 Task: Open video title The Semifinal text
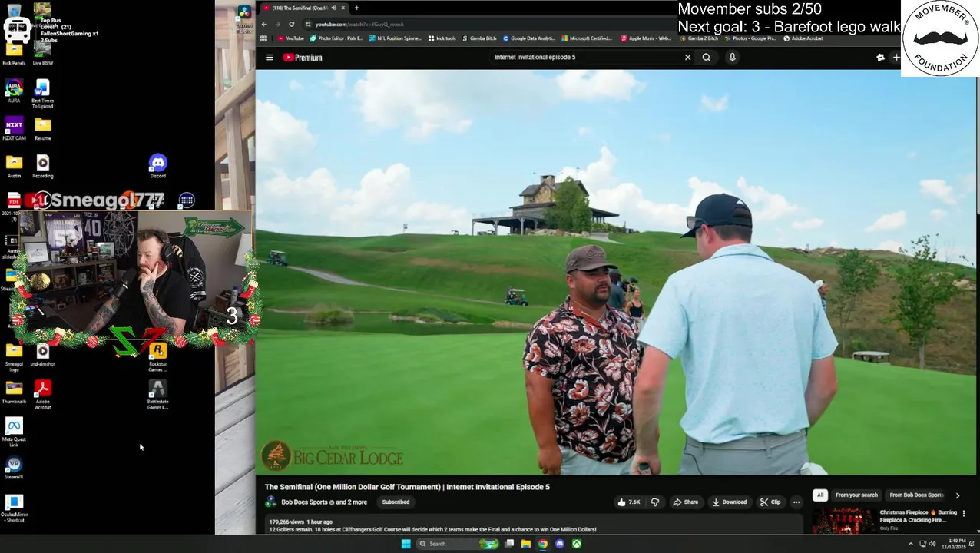pos(407,487)
